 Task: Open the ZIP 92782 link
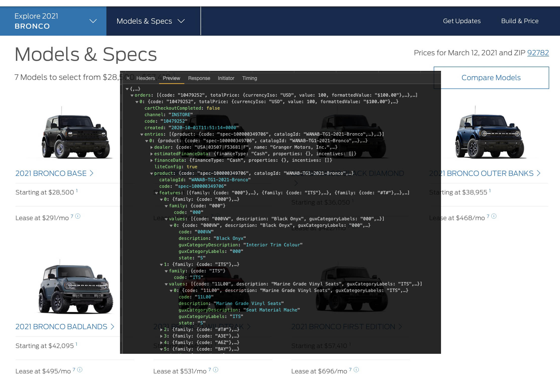point(538,53)
